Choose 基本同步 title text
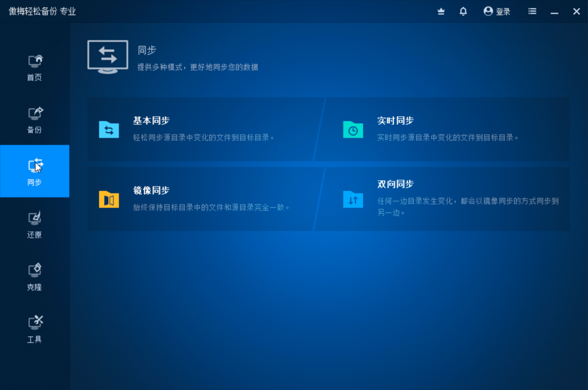The height and width of the screenshot is (390, 588). click(151, 121)
